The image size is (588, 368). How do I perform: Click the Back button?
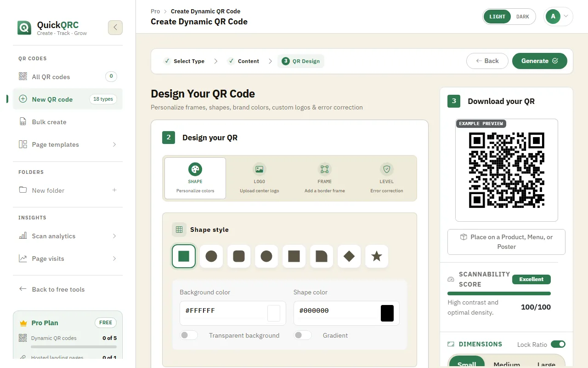pyautogui.click(x=487, y=61)
